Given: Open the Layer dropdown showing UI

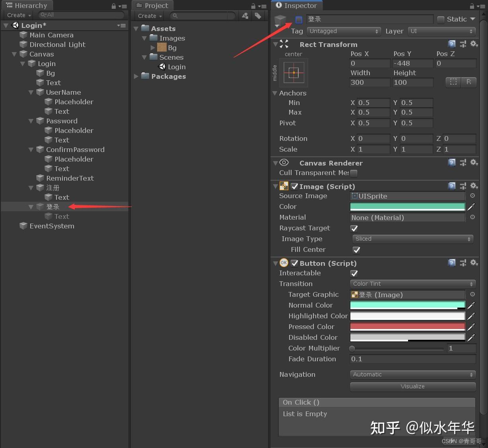Looking at the screenshot, I should coord(441,31).
